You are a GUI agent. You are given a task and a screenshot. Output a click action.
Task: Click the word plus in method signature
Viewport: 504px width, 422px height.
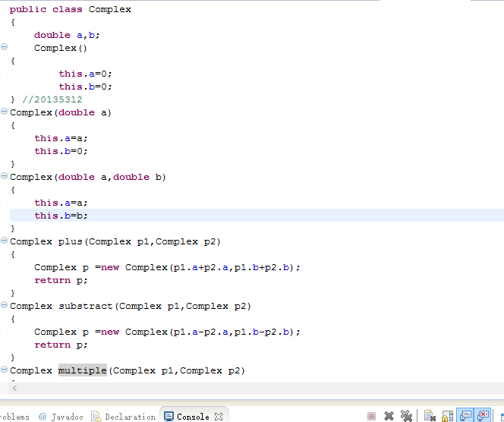tap(71, 241)
